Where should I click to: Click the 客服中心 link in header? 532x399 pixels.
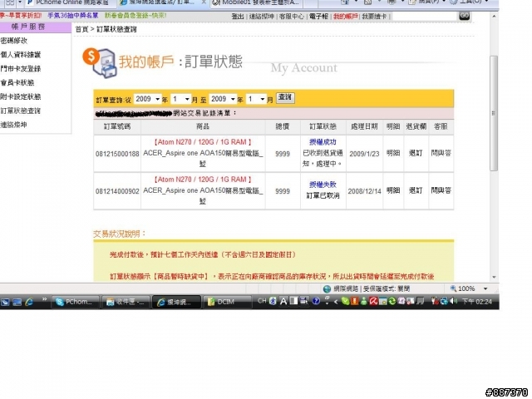(292, 17)
